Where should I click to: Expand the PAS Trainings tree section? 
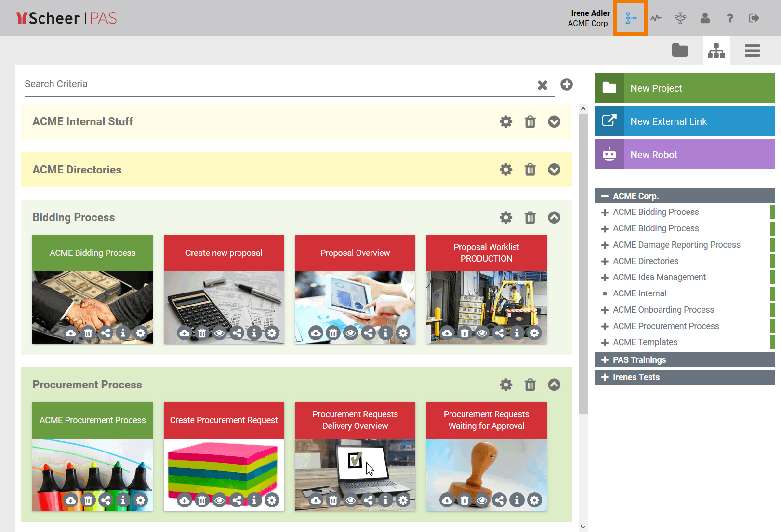(x=605, y=360)
